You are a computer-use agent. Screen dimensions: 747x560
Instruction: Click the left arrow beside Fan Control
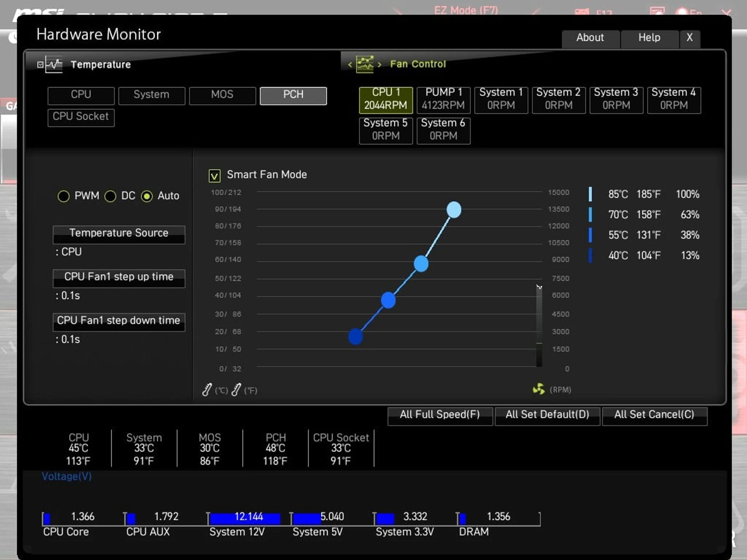point(350,65)
